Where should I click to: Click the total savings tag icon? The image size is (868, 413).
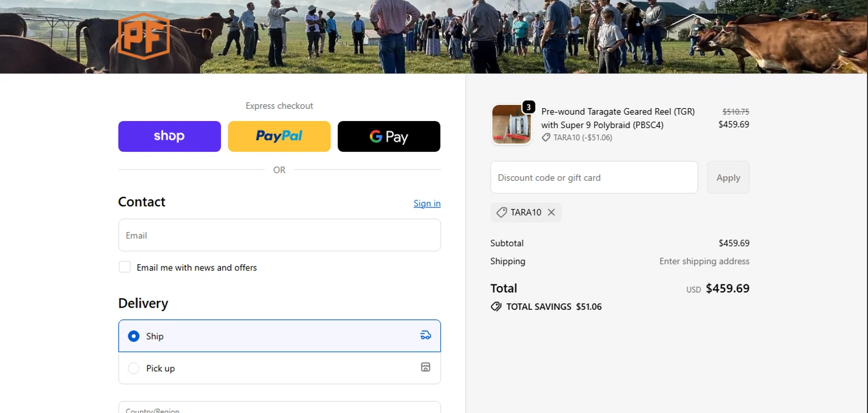click(x=496, y=306)
